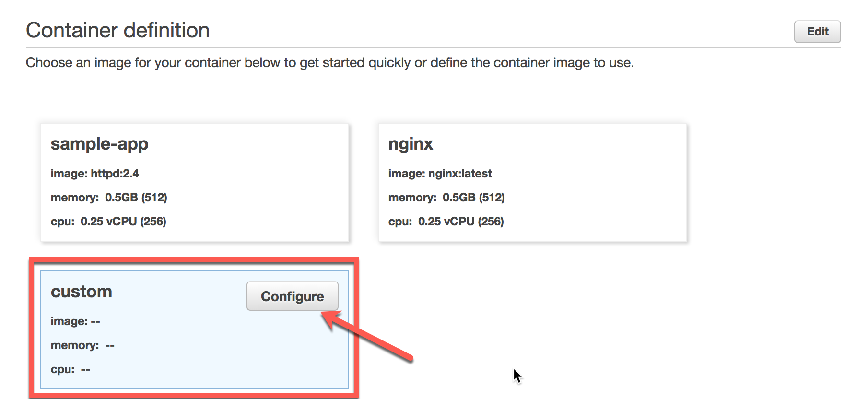The height and width of the screenshot is (399, 868).
Task: Click the nginx title text
Action: pos(411,143)
